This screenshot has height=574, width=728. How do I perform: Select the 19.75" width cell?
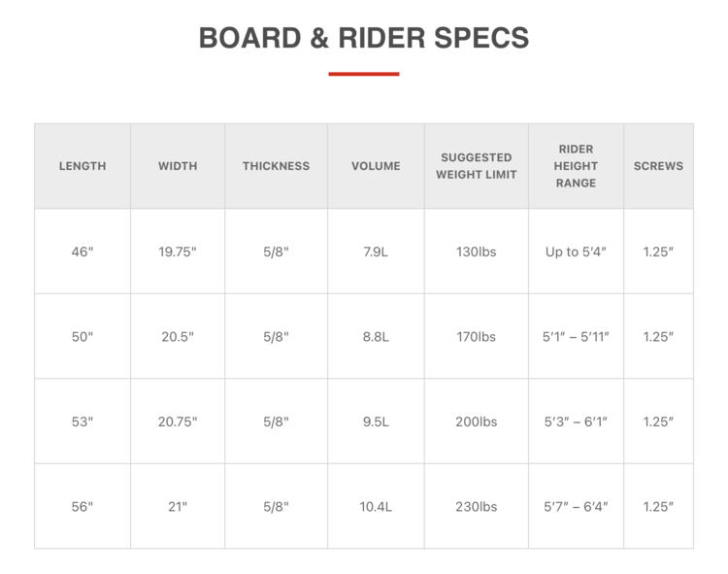(178, 252)
